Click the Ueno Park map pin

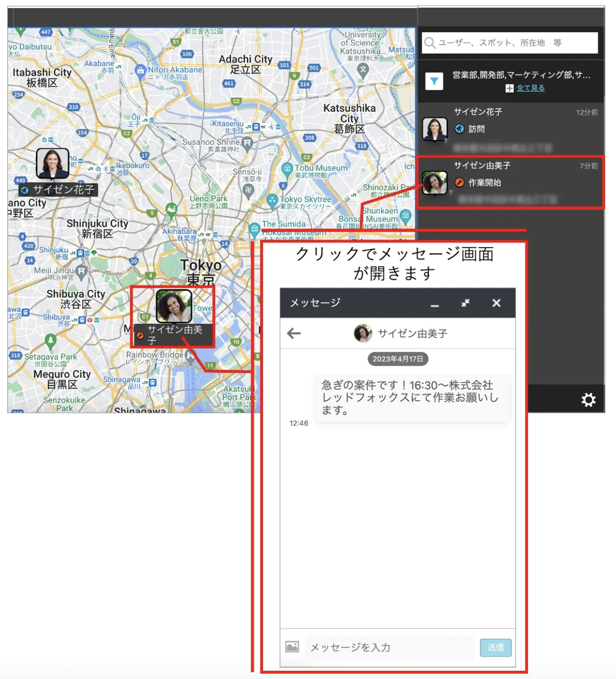click(x=171, y=210)
